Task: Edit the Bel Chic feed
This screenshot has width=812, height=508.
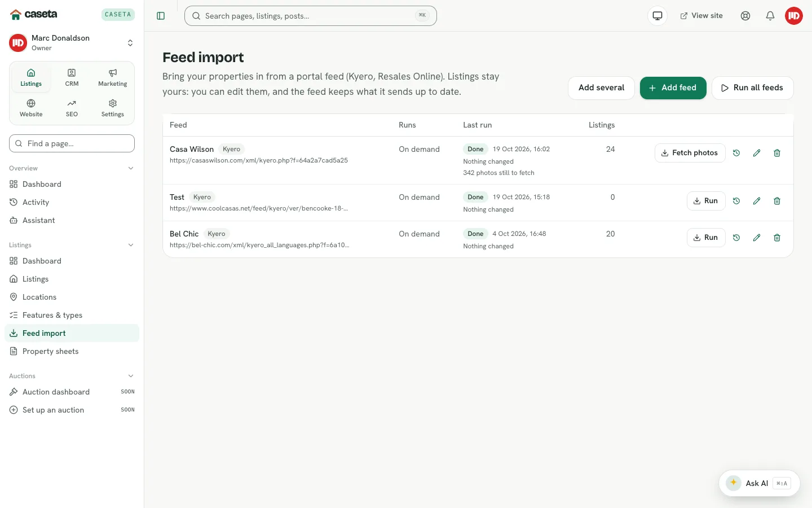Action: pyautogui.click(x=757, y=238)
